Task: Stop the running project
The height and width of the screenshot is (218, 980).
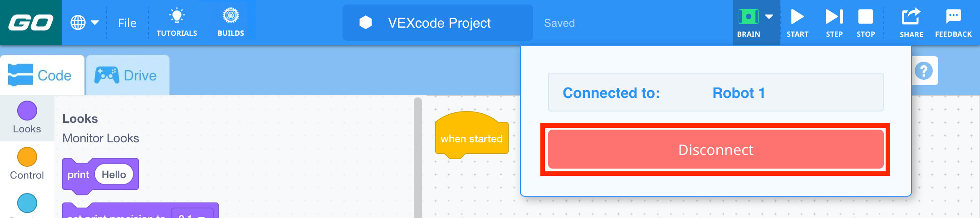Action: pos(865,22)
